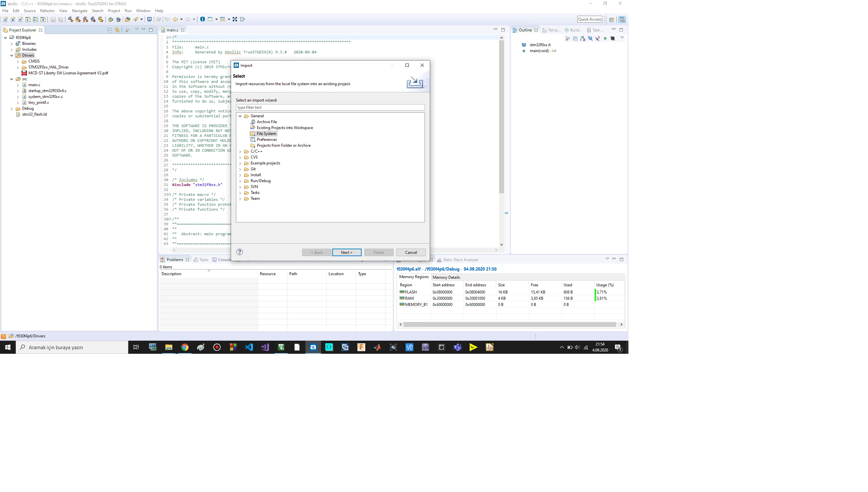
Task: Open the Open Perspective icon near Quick Access
Action: pyautogui.click(x=611, y=19)
